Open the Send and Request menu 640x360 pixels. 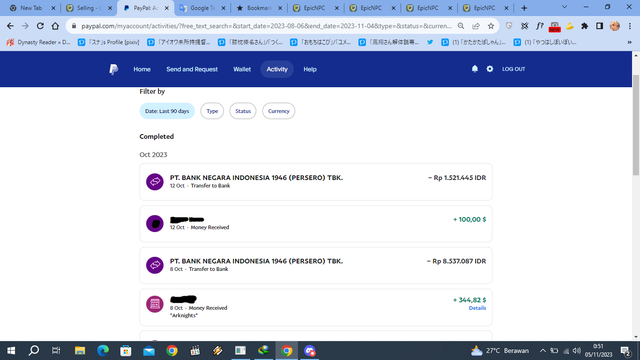tap(192, 69)
